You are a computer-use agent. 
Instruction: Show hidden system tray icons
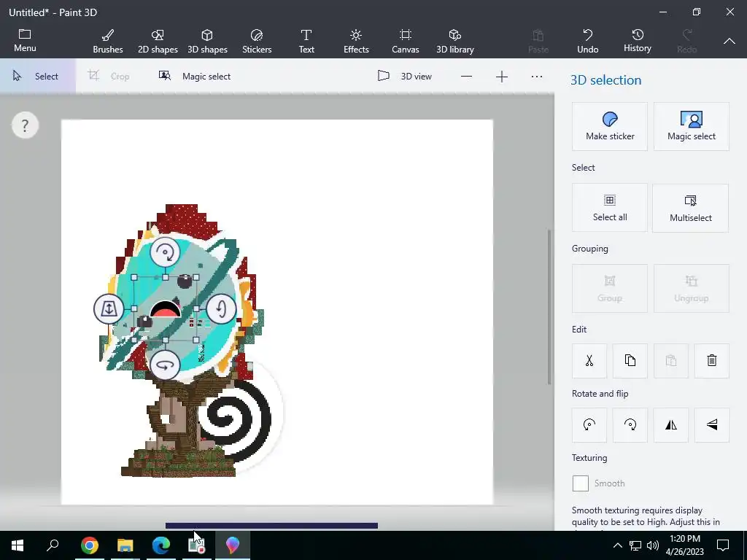617,545
